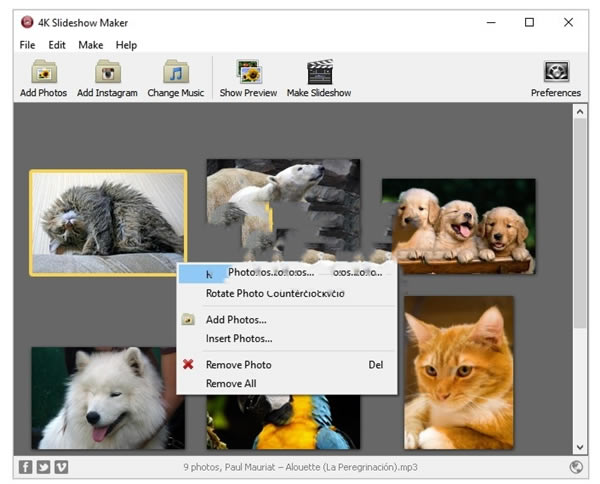Click the vertical scrollbar down arrow
Screen dimensions: 600x484
(x=580, y=447)
